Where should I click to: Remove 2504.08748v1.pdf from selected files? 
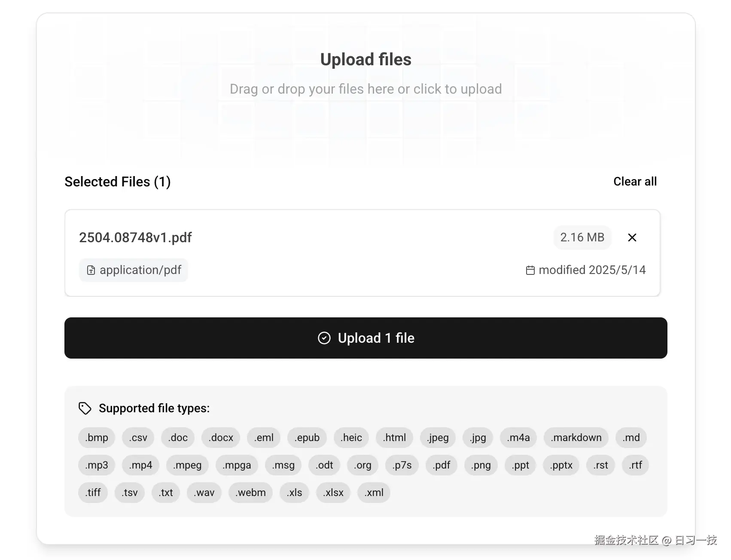(632, 237)
